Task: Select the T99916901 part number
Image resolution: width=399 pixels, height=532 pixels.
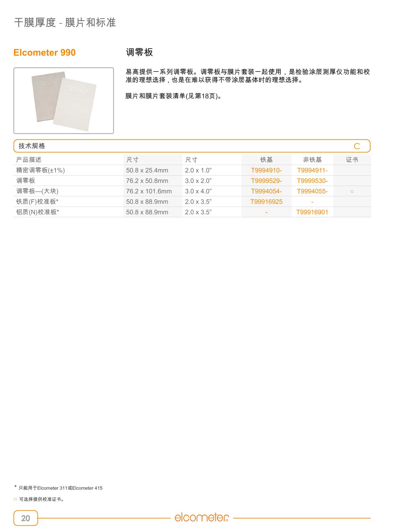Action: point(312,212)
